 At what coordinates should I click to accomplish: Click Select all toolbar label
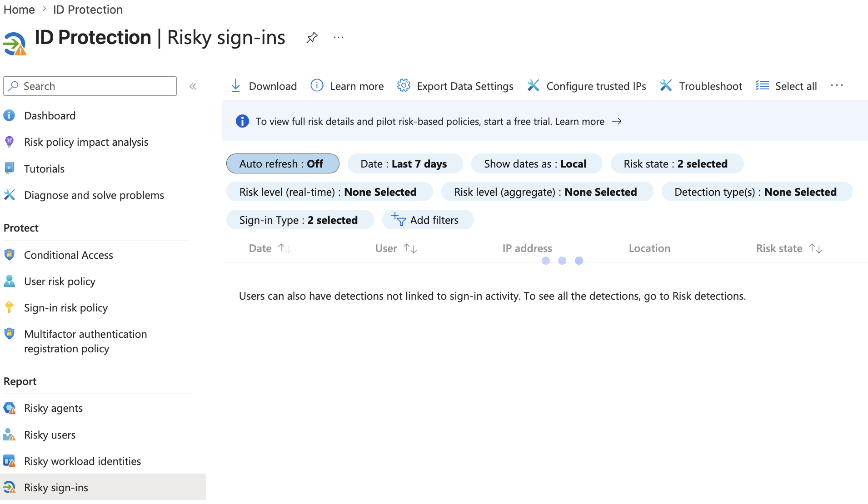click(x=796, y=86)
